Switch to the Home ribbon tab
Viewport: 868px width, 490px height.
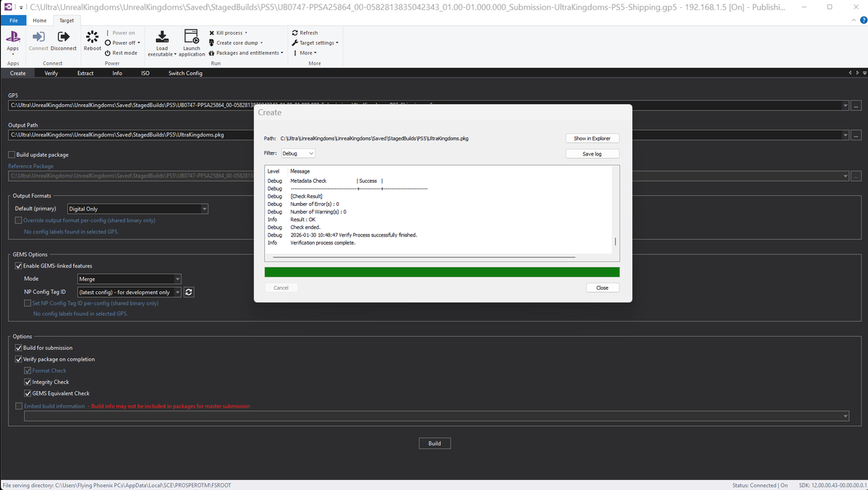(x=40, y=20)
